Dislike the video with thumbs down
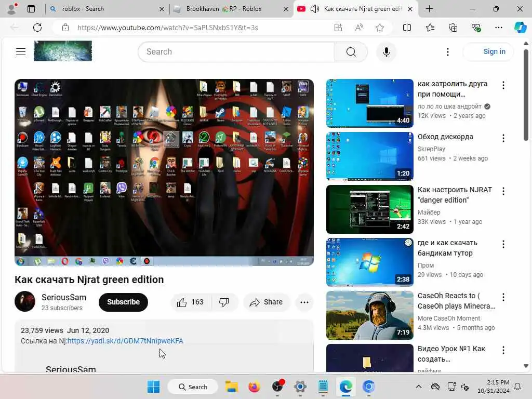 [224, 302]
